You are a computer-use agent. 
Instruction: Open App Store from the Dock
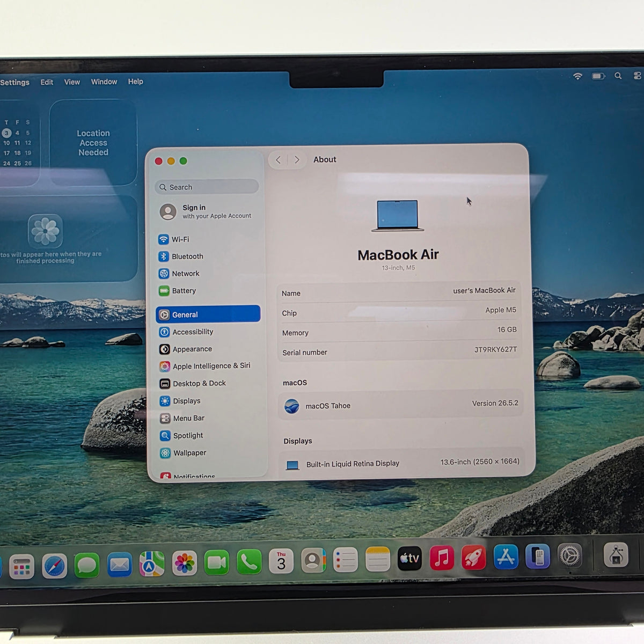coord(506,557)
